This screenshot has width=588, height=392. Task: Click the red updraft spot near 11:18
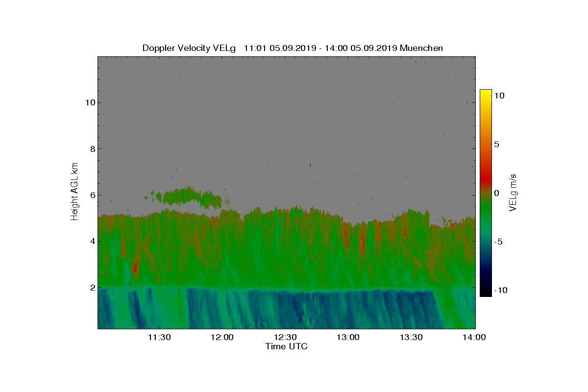click(135, 267)
